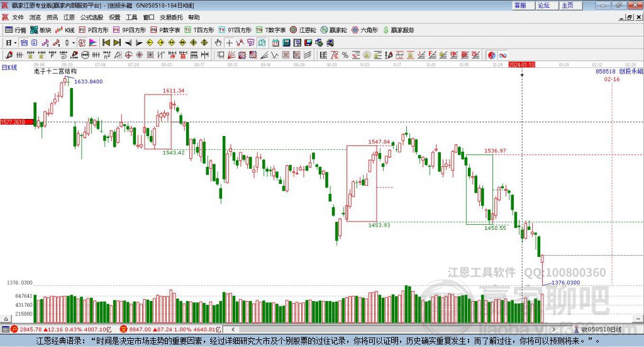This screenshot has width=644, height=347.
Task: Click the 论坛 forum button
Action: (548, 5)
